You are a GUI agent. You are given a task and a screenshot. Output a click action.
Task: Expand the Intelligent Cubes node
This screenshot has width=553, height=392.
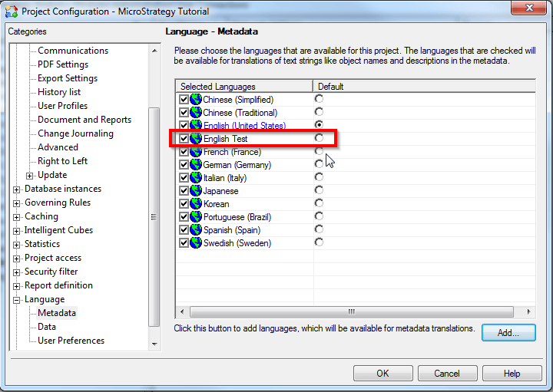16,231
